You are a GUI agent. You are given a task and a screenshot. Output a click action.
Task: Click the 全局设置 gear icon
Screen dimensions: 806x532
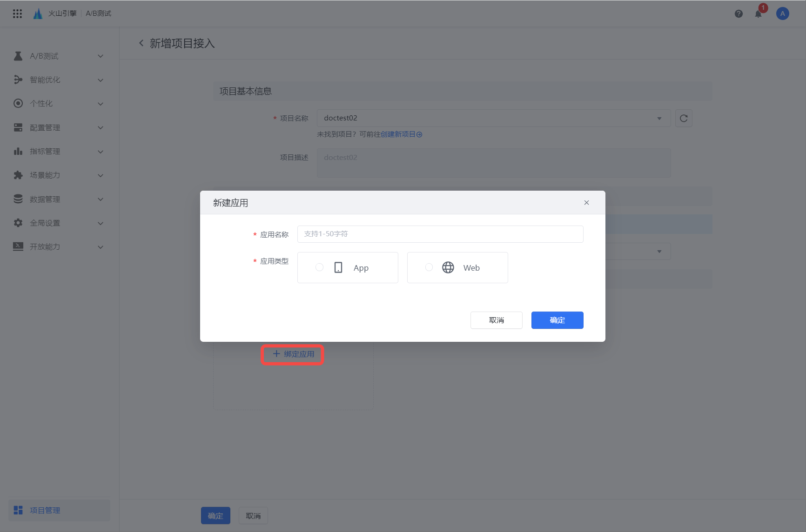tap(18, 223)
